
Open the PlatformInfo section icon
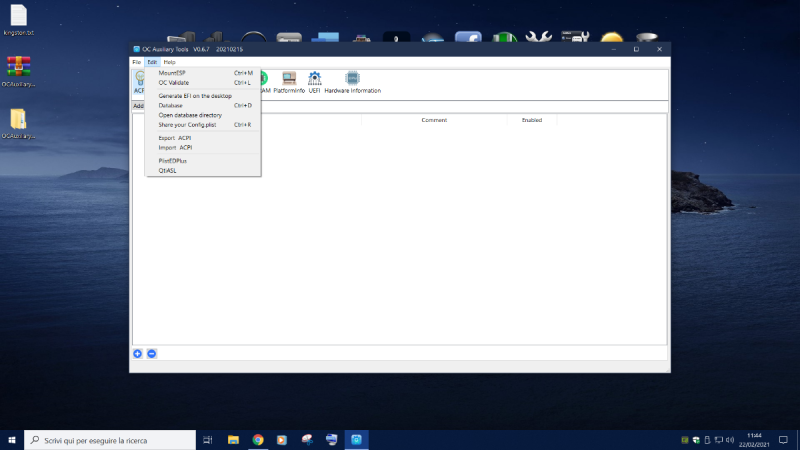[x=289, y=82]
